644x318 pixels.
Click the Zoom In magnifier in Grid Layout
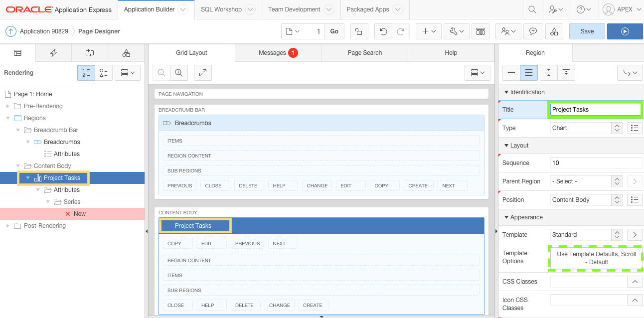179,73
